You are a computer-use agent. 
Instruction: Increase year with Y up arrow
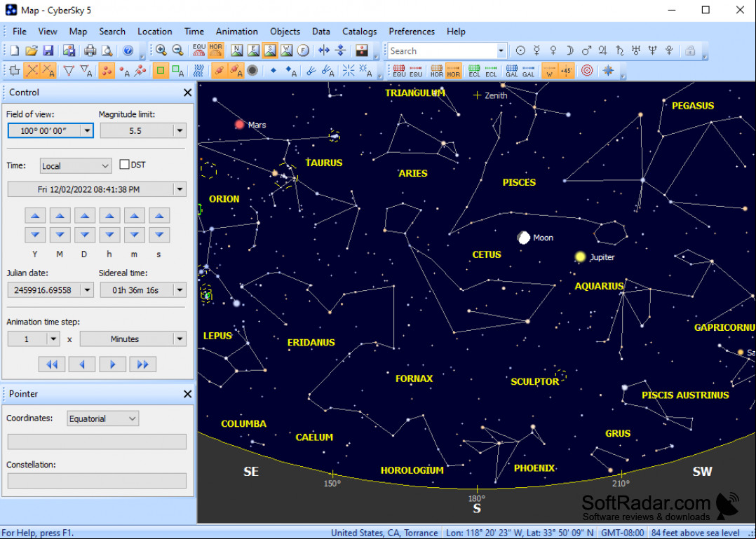(35, 215)
